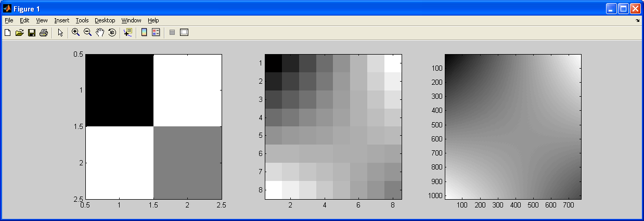This screenshot has height=221, width=644.
Task: Open the File menu
Action: (9, 20)
